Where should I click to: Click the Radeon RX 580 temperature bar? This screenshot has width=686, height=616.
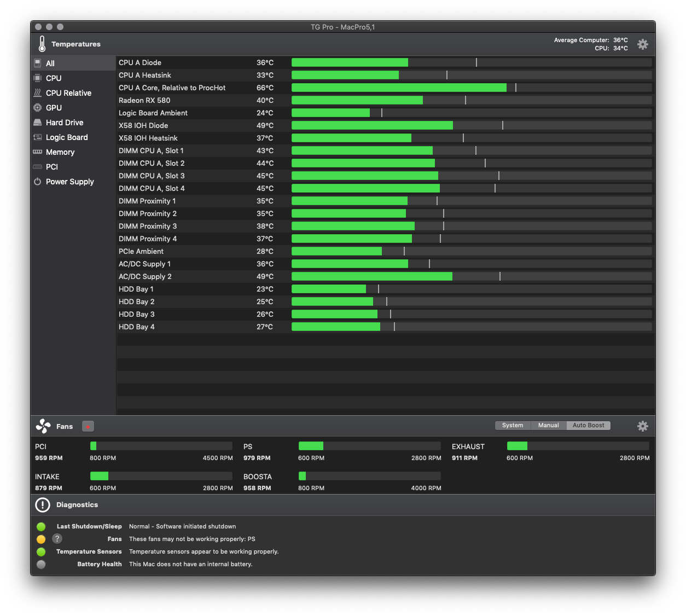472,100
